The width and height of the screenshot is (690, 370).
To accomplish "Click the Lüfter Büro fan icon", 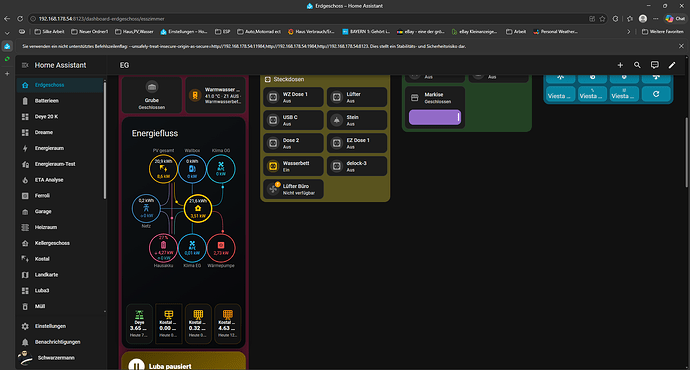I will click(273, 189).
